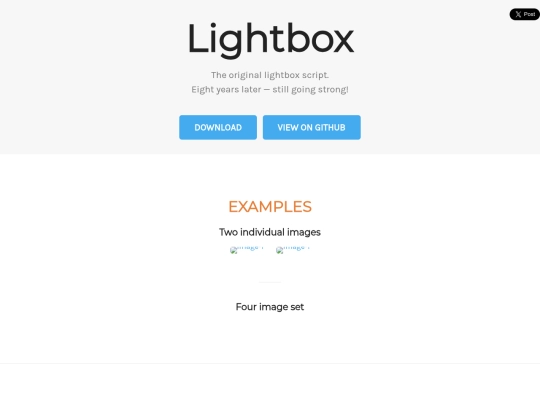Click the Two individual images heading

point(270,232)
